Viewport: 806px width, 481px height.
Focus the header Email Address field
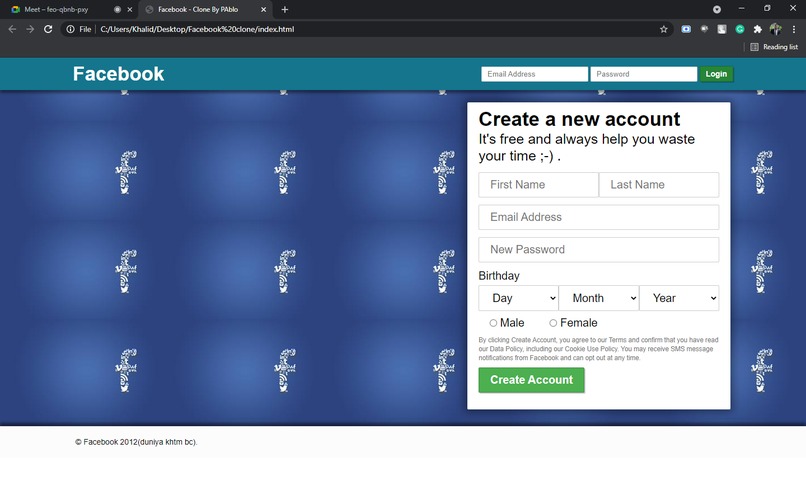coord(534,74)
